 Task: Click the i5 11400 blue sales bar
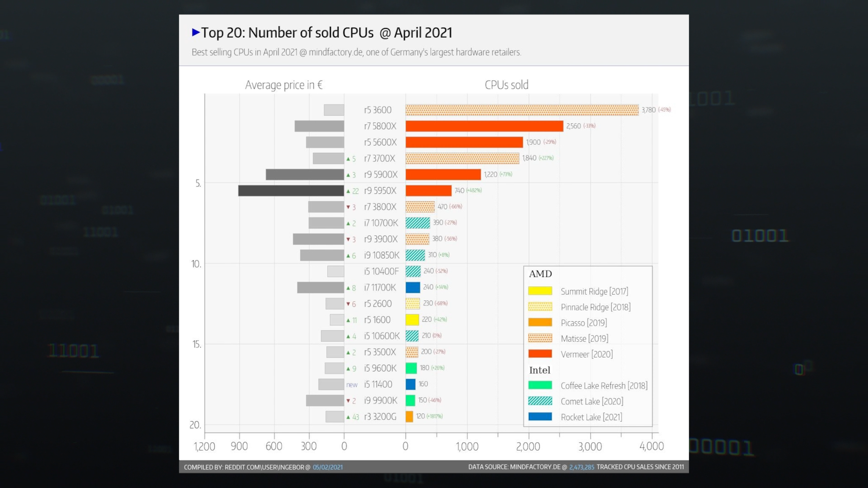(x=411, y=384)
